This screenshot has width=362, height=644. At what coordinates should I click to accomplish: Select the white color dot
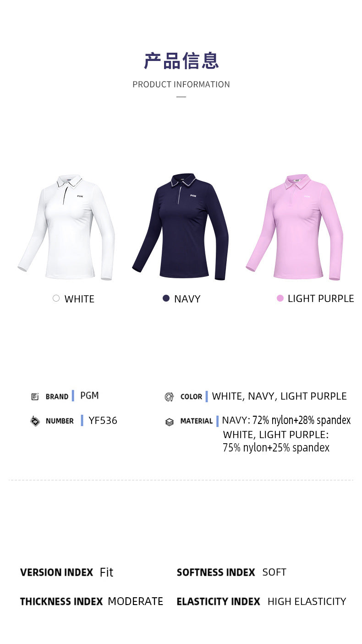[56, 298]
